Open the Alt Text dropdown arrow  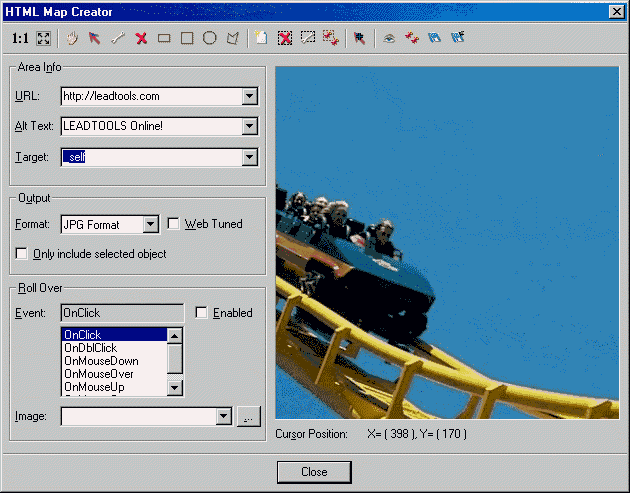[x=250, y=126]
